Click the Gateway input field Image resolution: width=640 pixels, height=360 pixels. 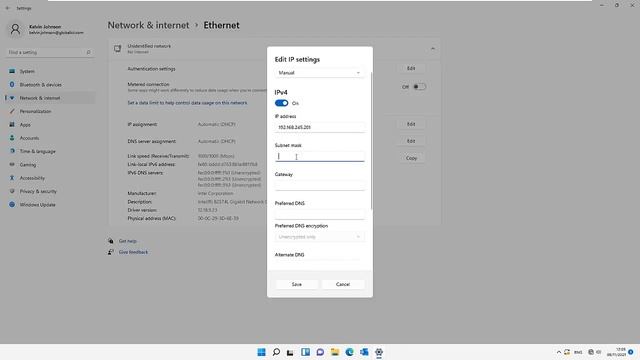[x=320, y=185]
